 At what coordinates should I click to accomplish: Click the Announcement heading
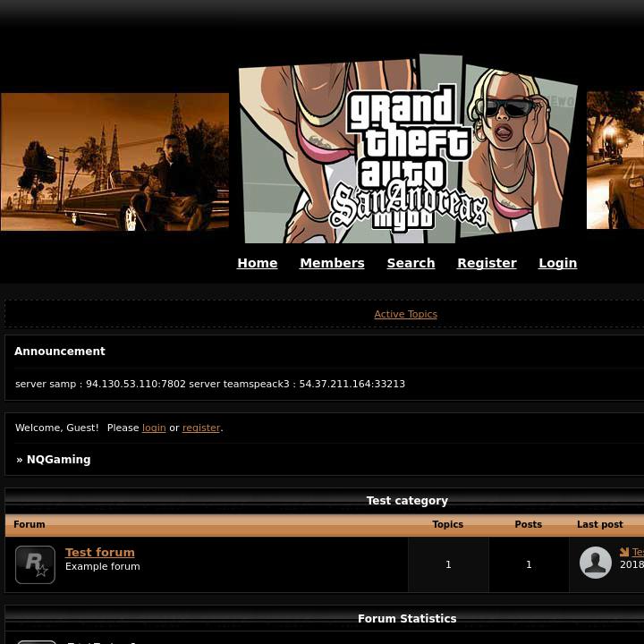coord(60,352)
